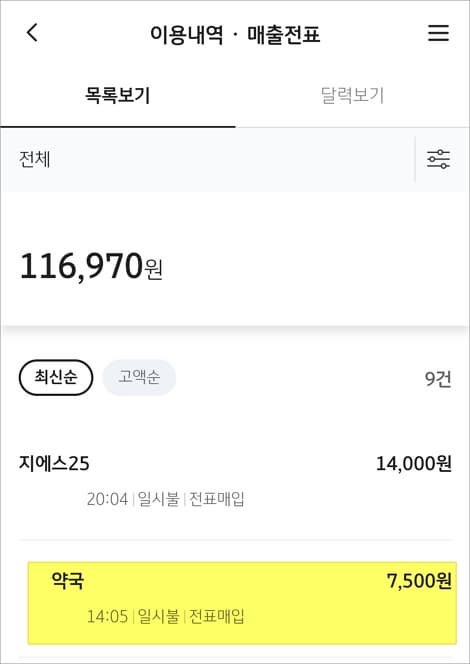Switch to the 목록보기 tab
Screen dimensions: 470x664
(x=118, y=95)
